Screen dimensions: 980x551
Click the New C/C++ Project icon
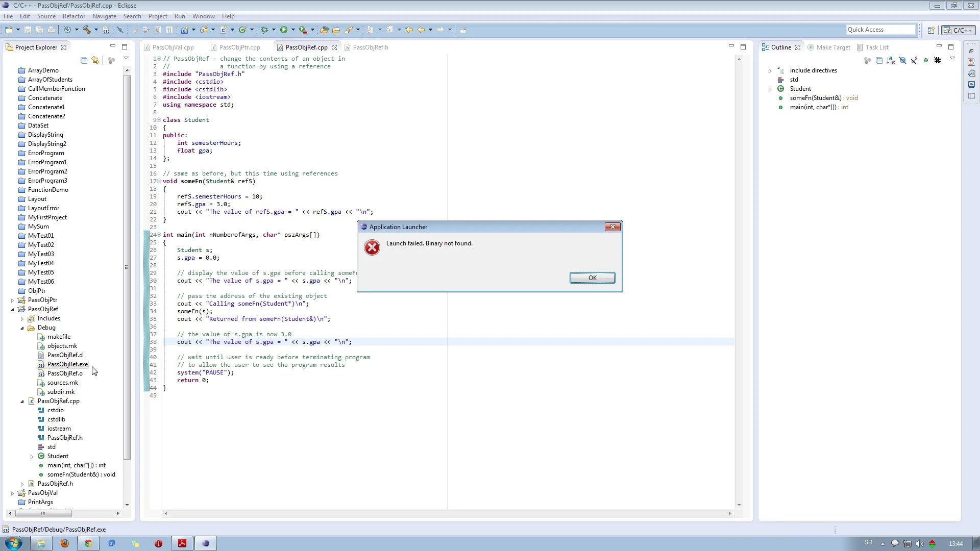pos(184,30)
